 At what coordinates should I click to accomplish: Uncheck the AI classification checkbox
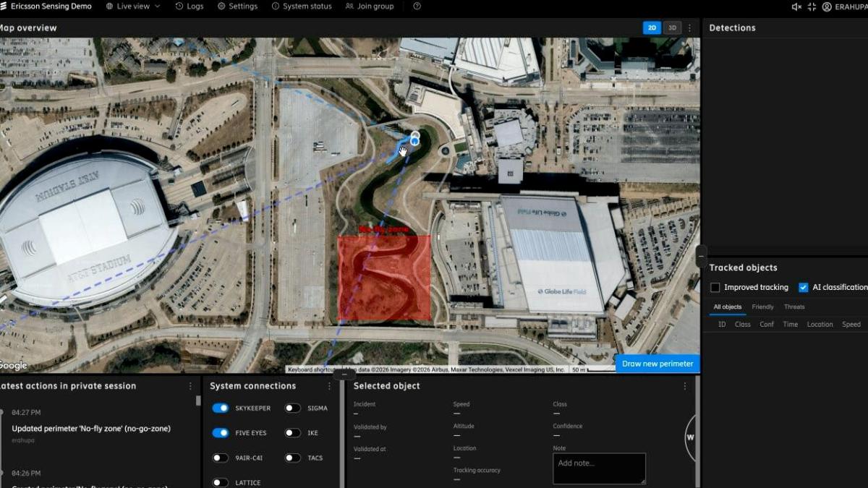(803, 288)
